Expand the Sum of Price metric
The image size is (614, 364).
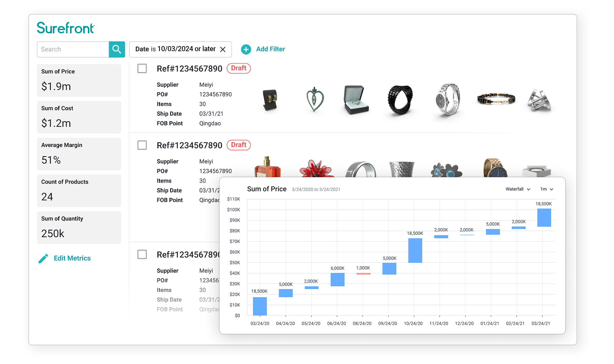pyautogui.click(x=80, y=80)
